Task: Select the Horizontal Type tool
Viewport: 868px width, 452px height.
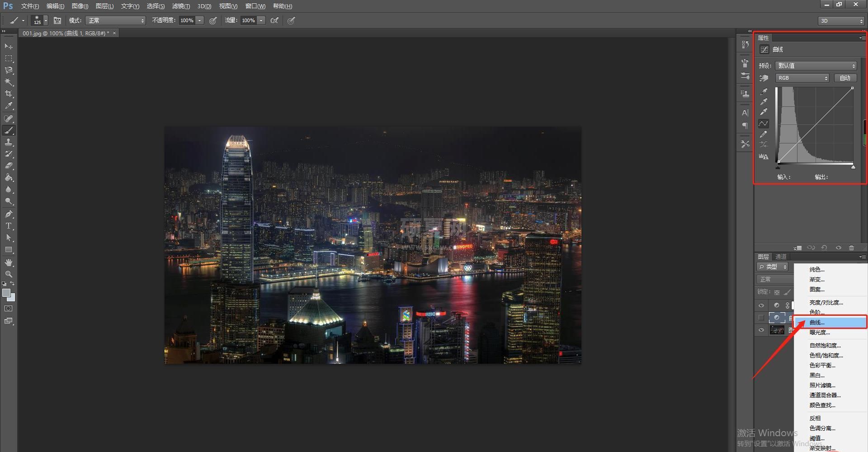Action: pos(9,226)
